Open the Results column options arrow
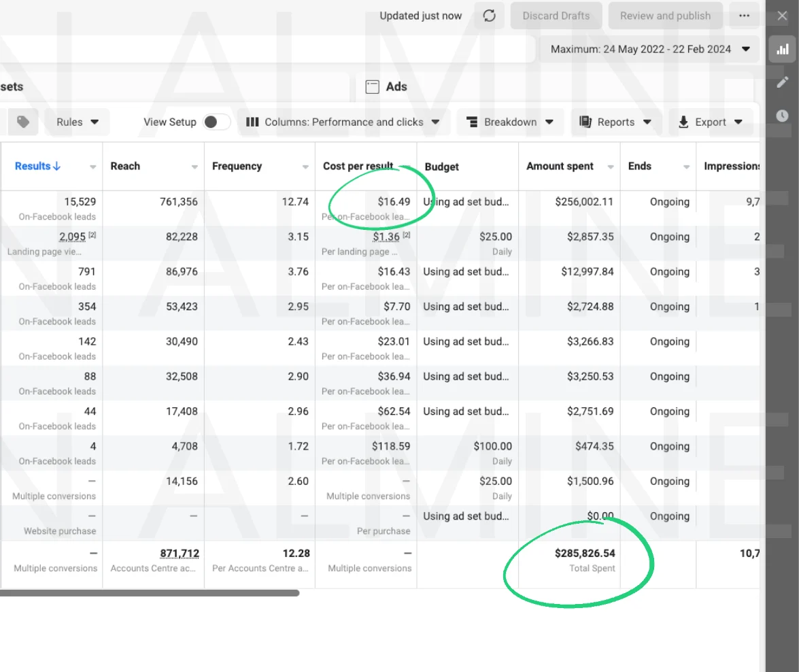This screenshot has height=672, width=799. click(92, 167)
